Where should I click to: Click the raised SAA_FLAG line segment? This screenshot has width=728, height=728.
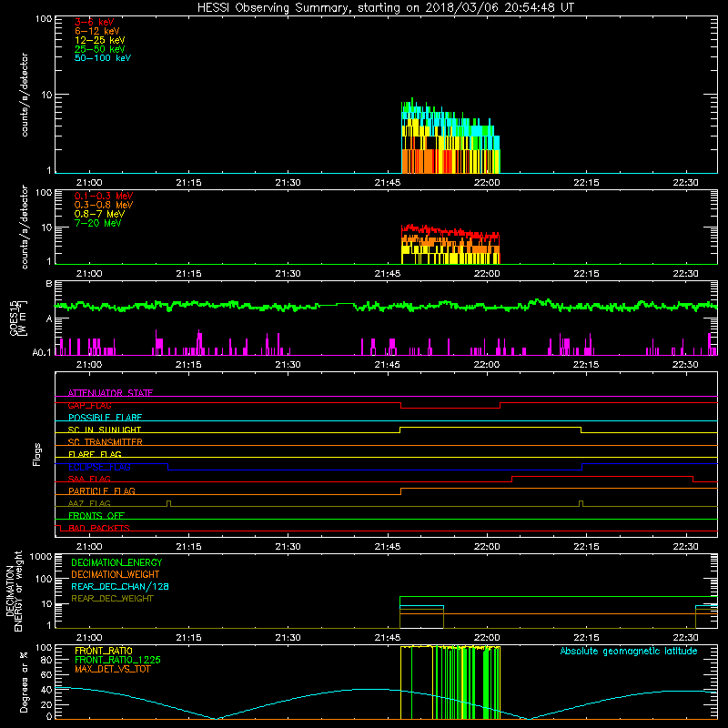point(602,476)
